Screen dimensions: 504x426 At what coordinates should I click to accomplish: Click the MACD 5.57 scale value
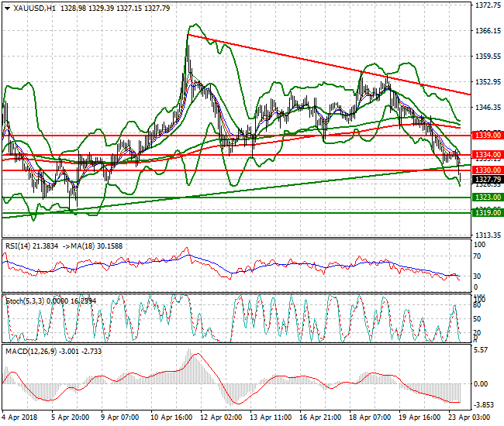coord(481,350)
